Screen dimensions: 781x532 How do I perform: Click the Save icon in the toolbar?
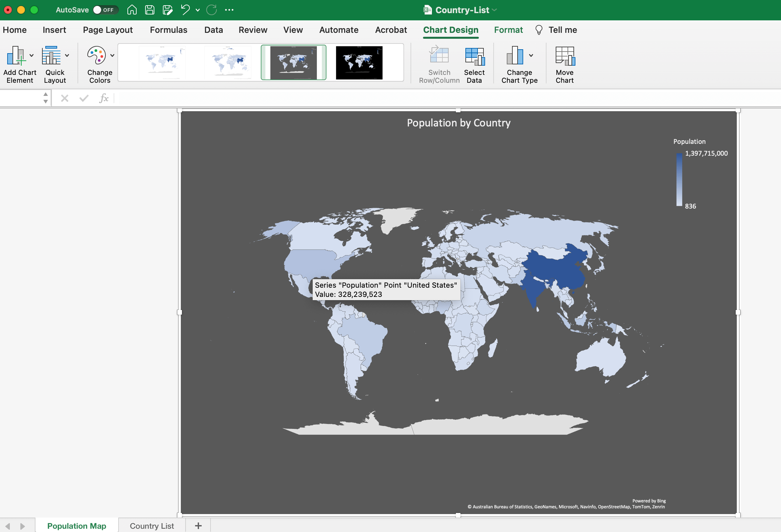click(x=149, y=10)
